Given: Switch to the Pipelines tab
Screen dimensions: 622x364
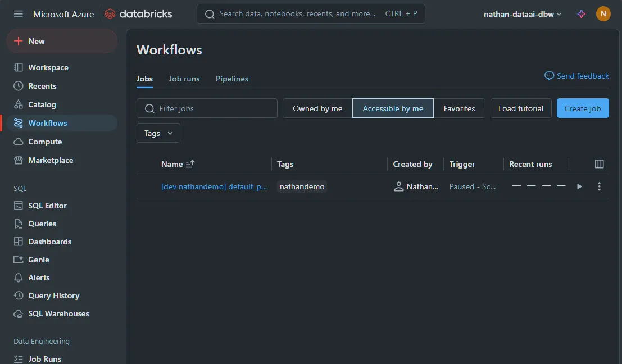Looking at the screenshot, I should coord(231,79).
